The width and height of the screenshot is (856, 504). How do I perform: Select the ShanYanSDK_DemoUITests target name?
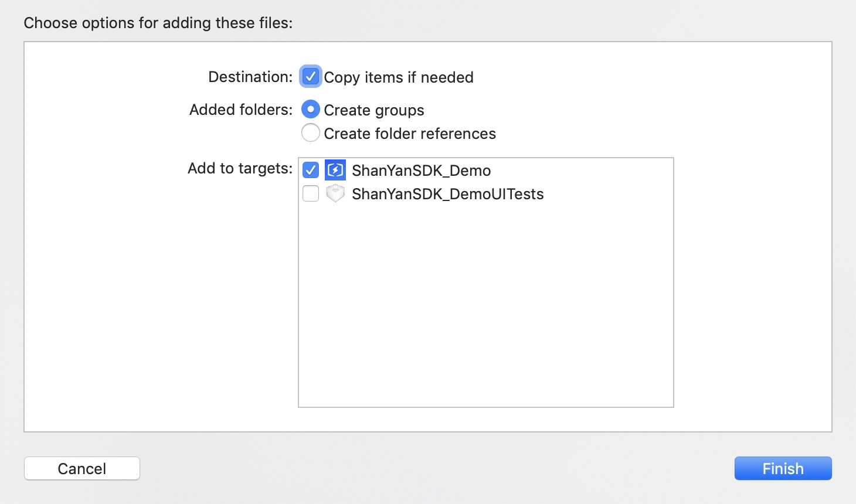(x=448, y=194)
